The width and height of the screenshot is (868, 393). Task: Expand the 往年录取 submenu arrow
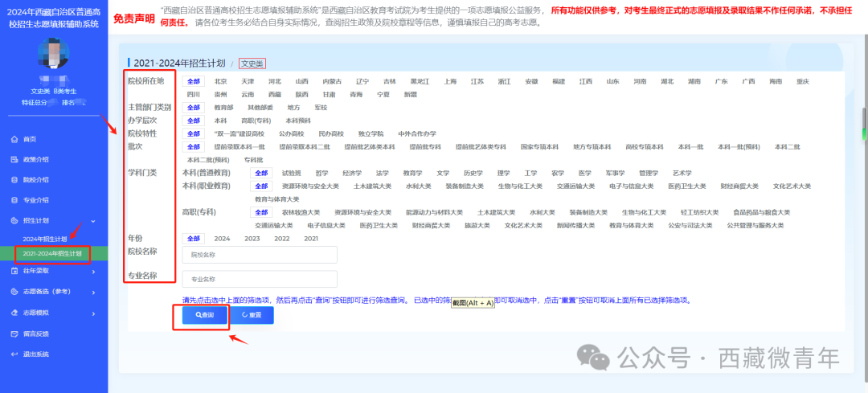click(x=93, y=271)
